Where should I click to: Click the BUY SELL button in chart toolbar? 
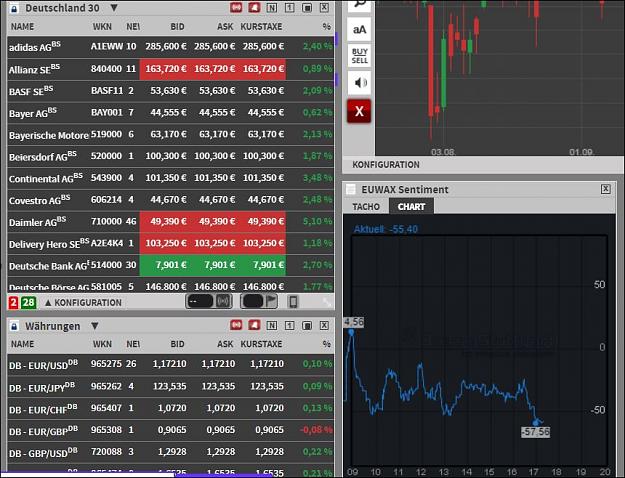tap(360, 56)
